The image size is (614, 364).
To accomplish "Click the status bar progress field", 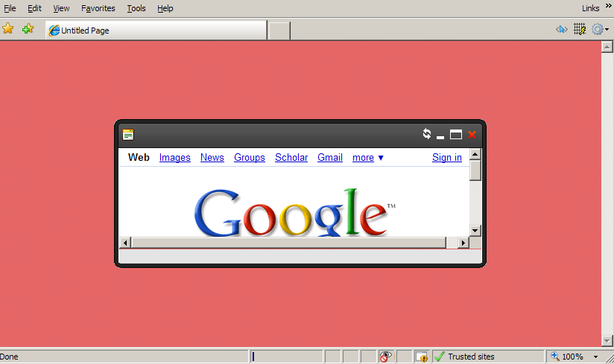I will coord(287,357).
